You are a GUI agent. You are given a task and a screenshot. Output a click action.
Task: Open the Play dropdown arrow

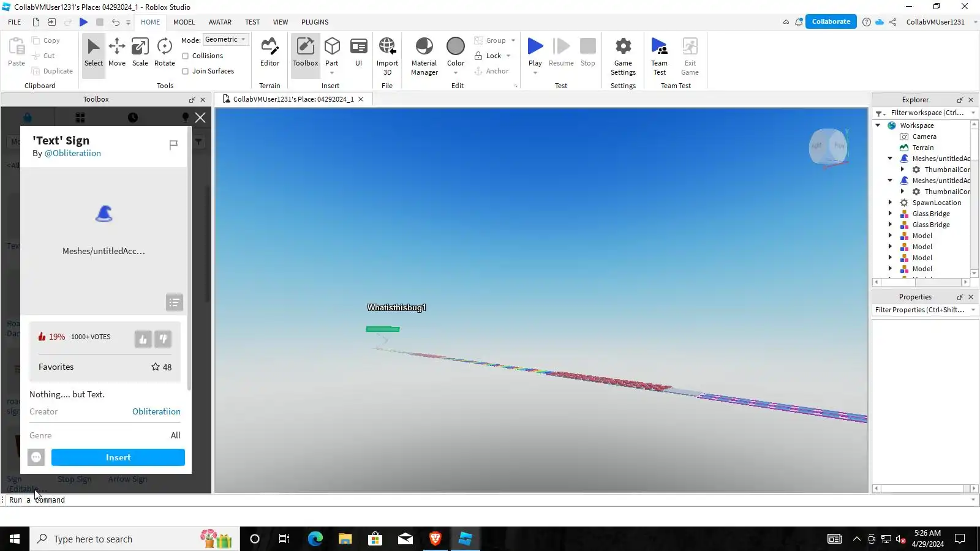pyautogui.click(x=535, y=73)
